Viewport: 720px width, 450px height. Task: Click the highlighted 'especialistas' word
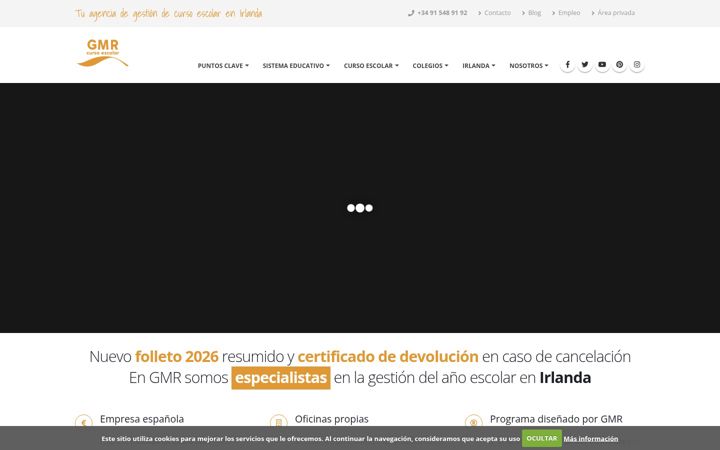click(281, 377)
